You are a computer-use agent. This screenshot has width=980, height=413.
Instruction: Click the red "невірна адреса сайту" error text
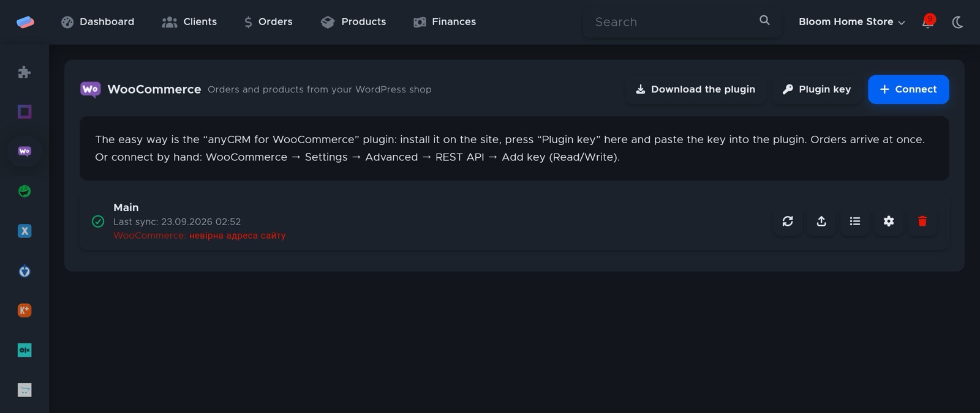pos(237,236)
